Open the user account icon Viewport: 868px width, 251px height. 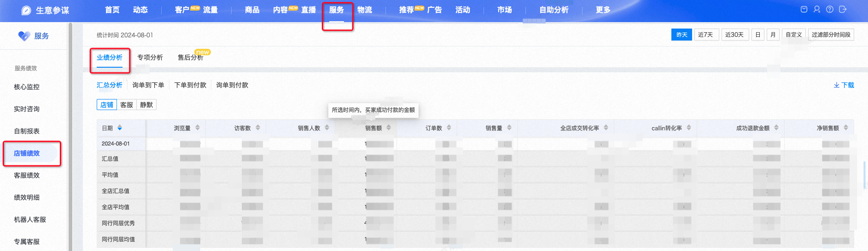point(817,9)
